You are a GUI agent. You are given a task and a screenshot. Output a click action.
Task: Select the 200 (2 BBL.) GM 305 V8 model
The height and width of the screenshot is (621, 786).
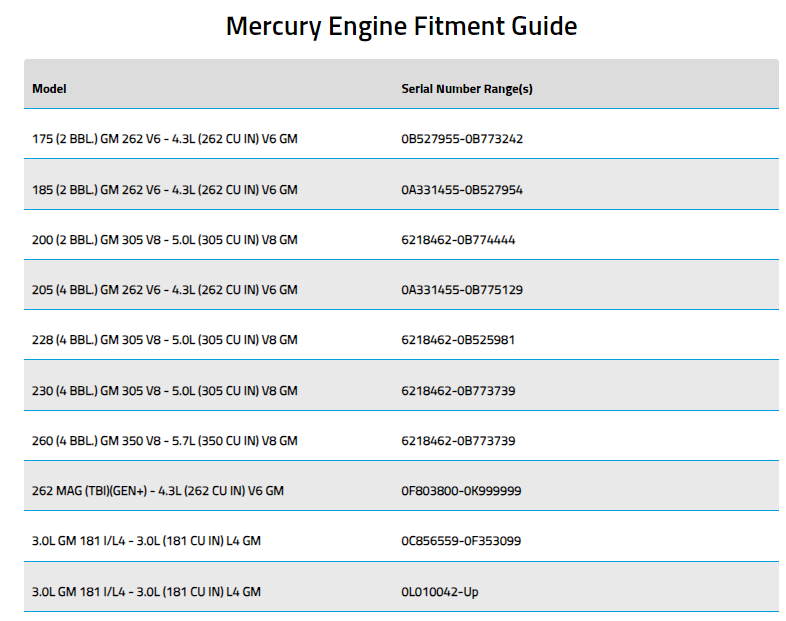[164, 240]
